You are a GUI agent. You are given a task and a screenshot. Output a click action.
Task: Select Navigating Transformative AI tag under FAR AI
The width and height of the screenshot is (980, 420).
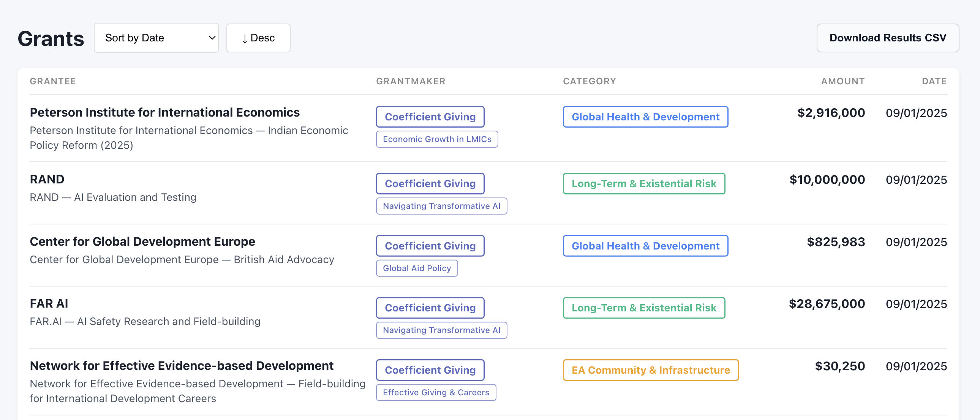[x=441, y=330]
